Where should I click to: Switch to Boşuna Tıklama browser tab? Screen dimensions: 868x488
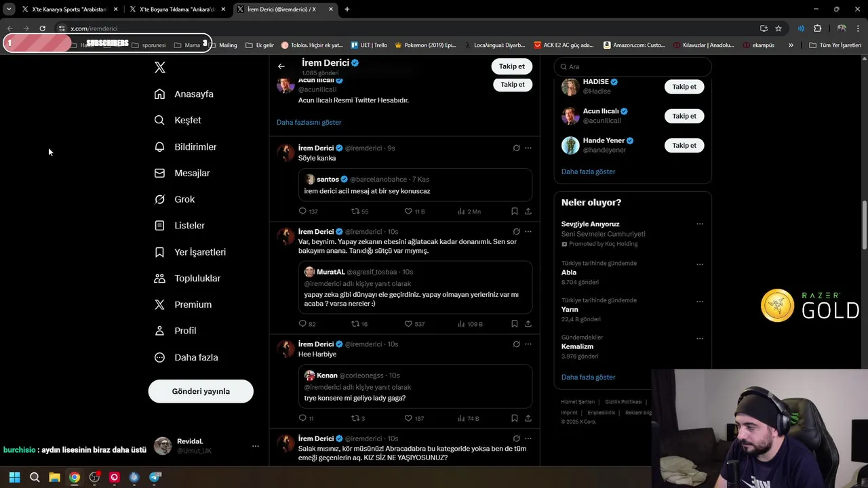(176, 9)
